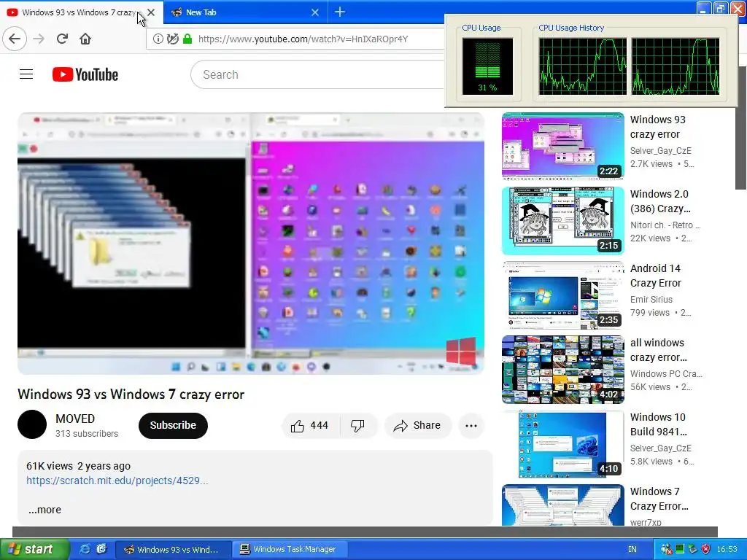The image size is (747, 560).
Task: Click the CPU Usage 31 % gauge
Action: point(487,66)
